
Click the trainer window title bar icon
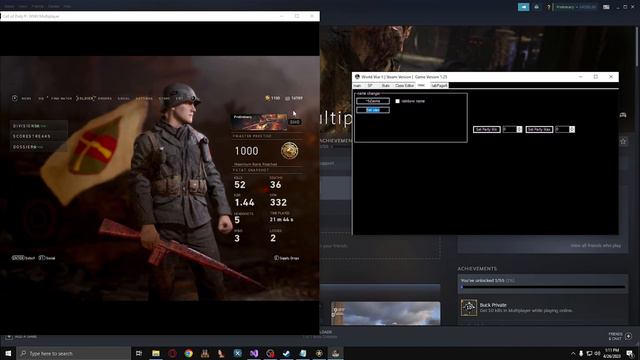coord(357,77)
